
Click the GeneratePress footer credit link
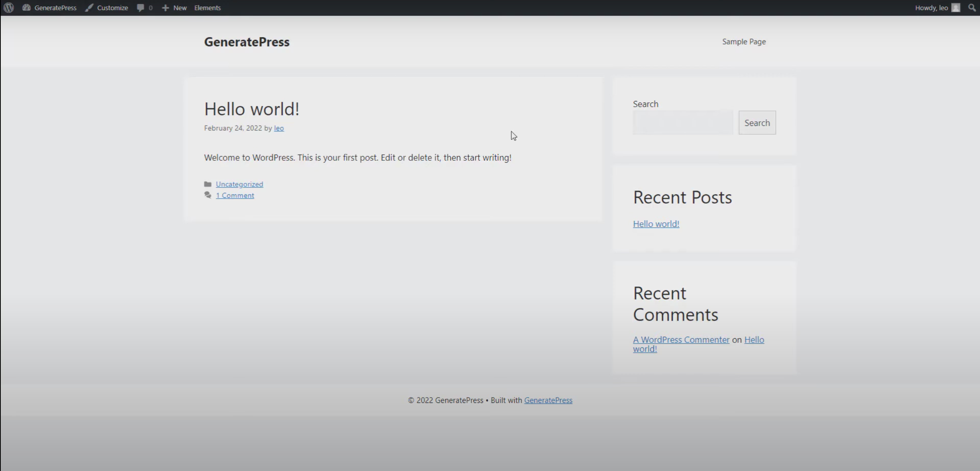(x=548, y=400)
